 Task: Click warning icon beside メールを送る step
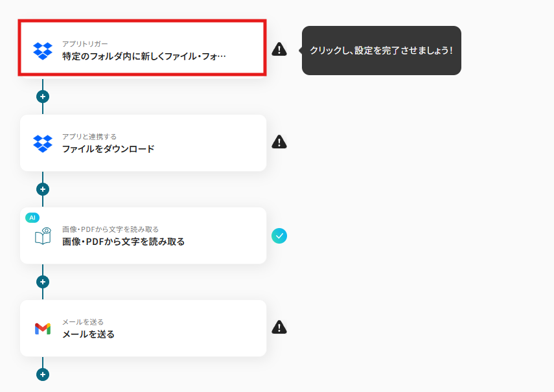(279, 327)
